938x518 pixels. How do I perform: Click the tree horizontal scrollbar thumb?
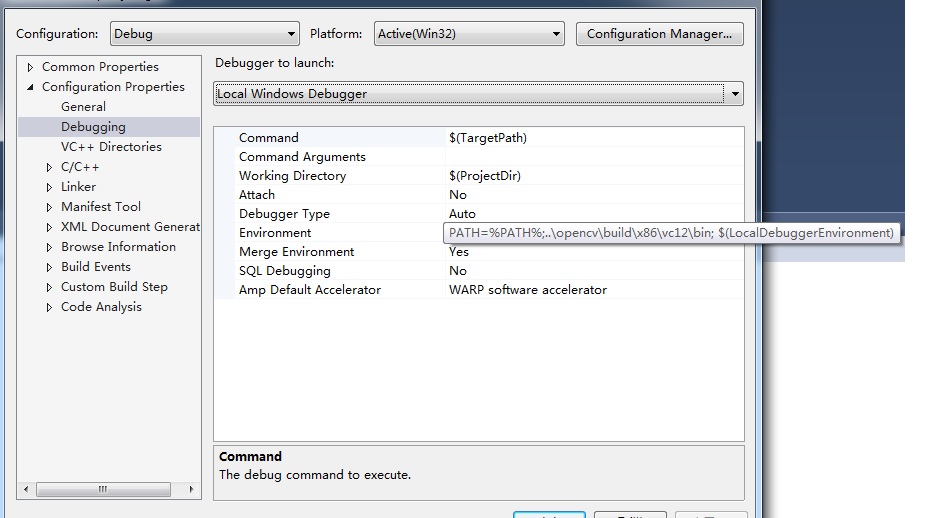click(x=103, y=489)
